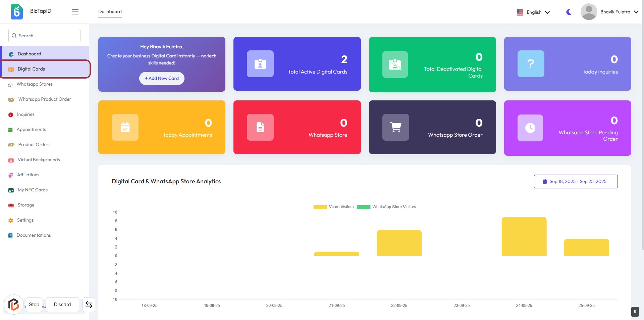Click the Add New Card button
Screen dimensions: 644x320
click(162, 78)
